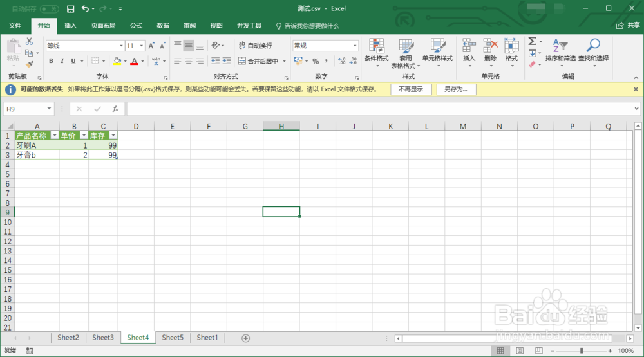Toggle middle vertical alignment

point(189,46)
